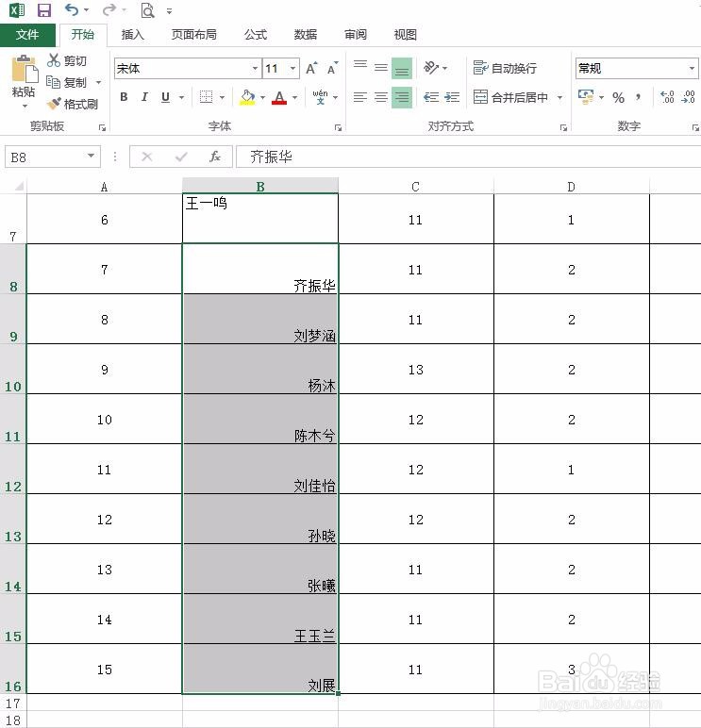The height and width of the screenshot is (728, 701).
Task: Click the fx insert function icon
Action: [x=214, y=157]
